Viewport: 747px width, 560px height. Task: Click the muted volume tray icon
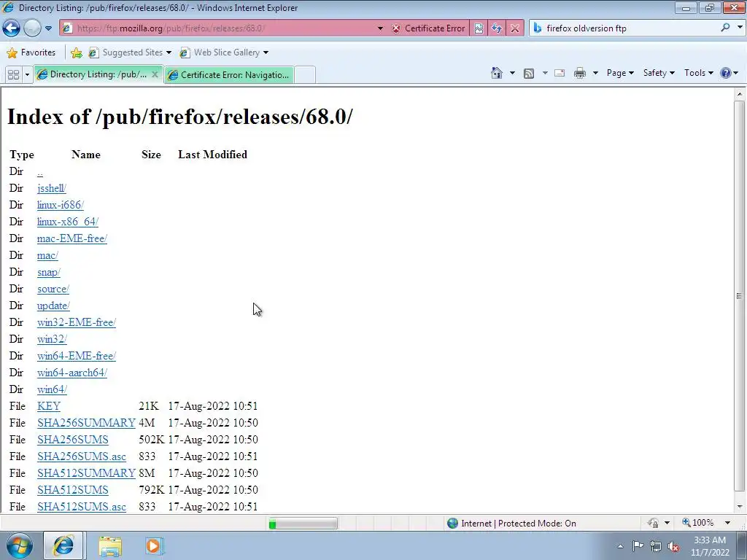(673, 547)
